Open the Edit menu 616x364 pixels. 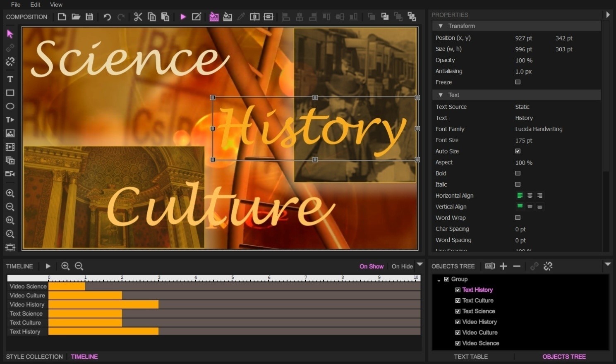(x=35, y=5)
